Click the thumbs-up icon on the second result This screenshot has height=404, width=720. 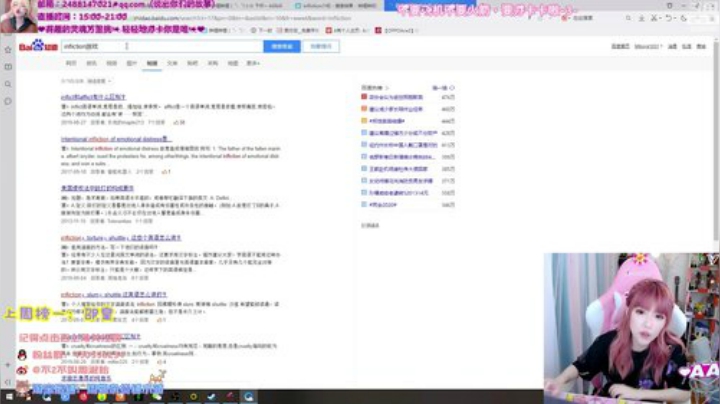[x=166, y=172]
